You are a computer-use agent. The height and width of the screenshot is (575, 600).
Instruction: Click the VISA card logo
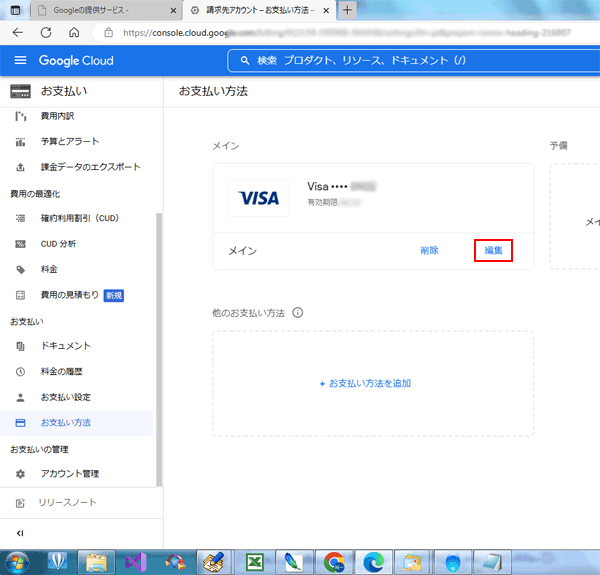tap(259, 198)
